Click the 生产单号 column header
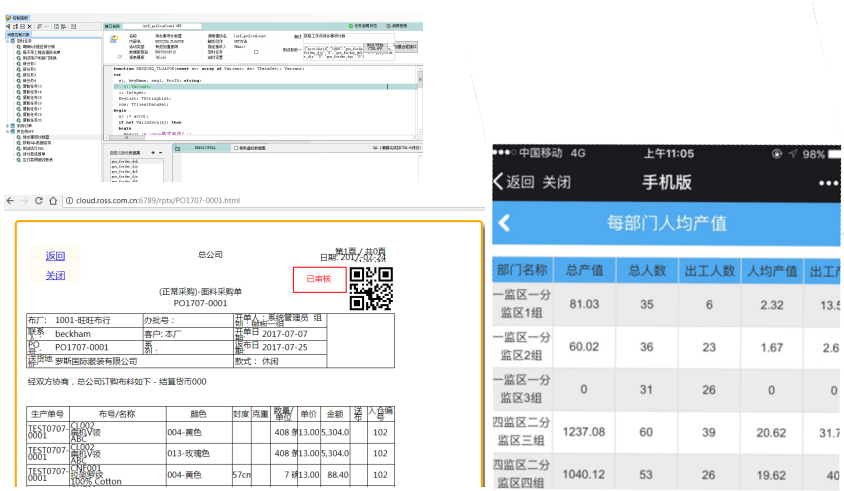 point(47,414)
